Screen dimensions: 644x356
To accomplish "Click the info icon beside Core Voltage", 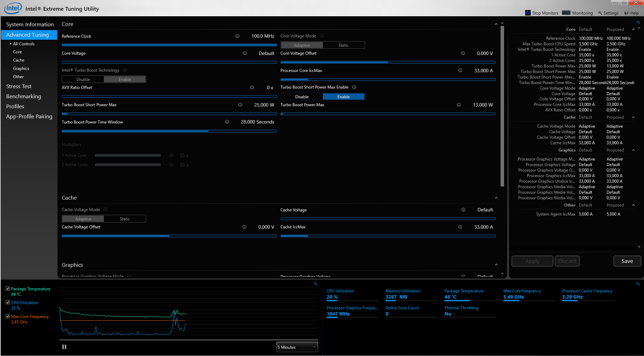I will click(245, 53).
